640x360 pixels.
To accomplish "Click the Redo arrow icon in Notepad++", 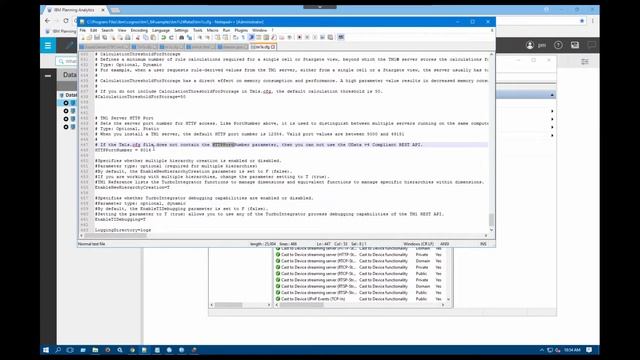I will click(171, 37).
